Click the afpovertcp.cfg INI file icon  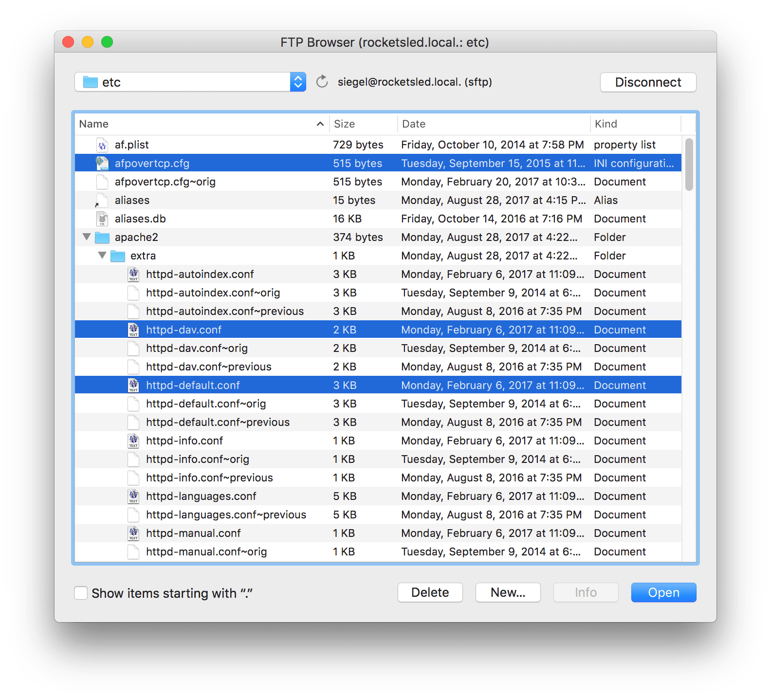(x=102, y=164)
